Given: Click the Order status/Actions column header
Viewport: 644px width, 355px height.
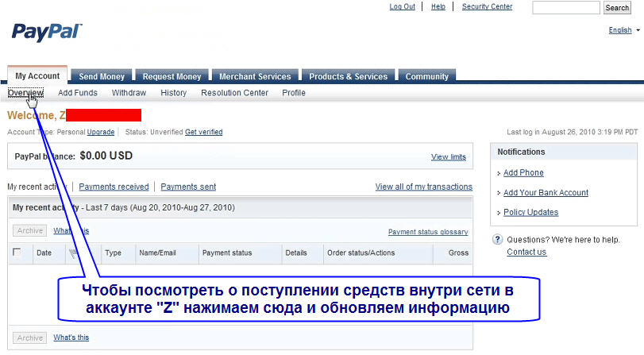Looking at the screenshot, I should point(361,253).
